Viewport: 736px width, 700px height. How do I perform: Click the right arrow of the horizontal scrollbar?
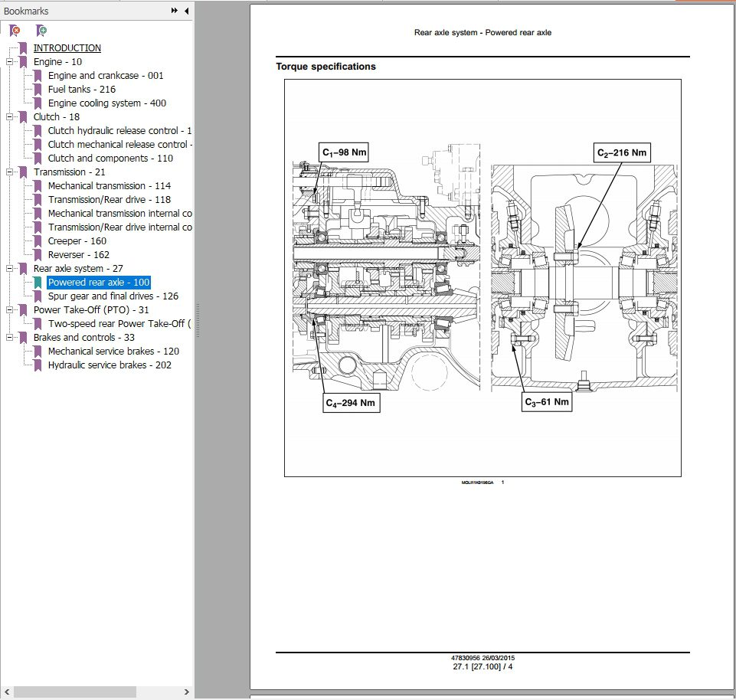click(x=186, y=692)
